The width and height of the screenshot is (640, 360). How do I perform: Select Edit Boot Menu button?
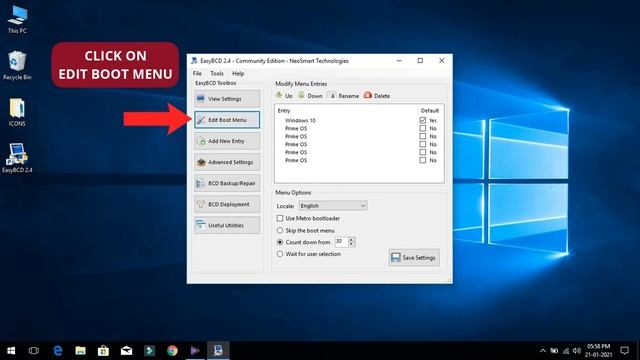pyautogui.click(x=227, y=120)
